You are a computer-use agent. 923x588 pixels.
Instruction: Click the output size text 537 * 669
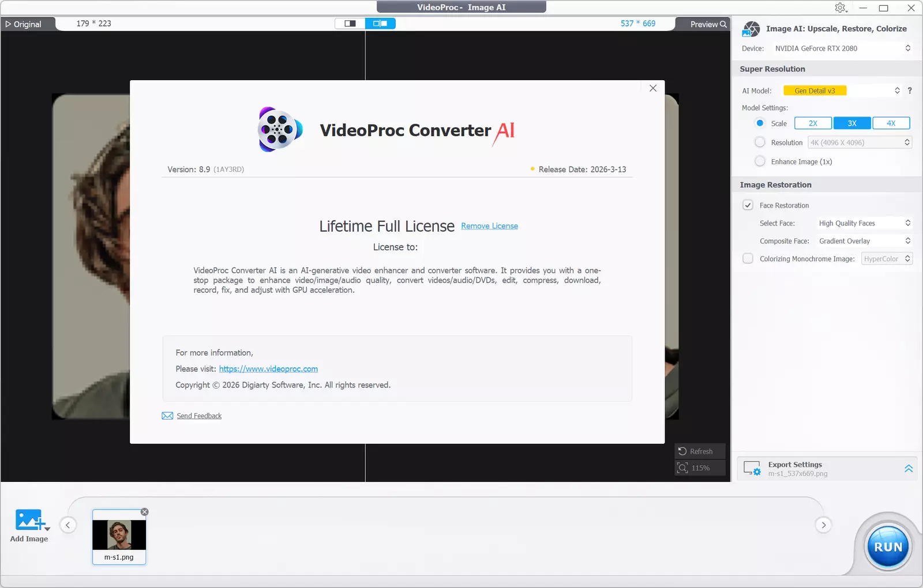tap(638, 24)
